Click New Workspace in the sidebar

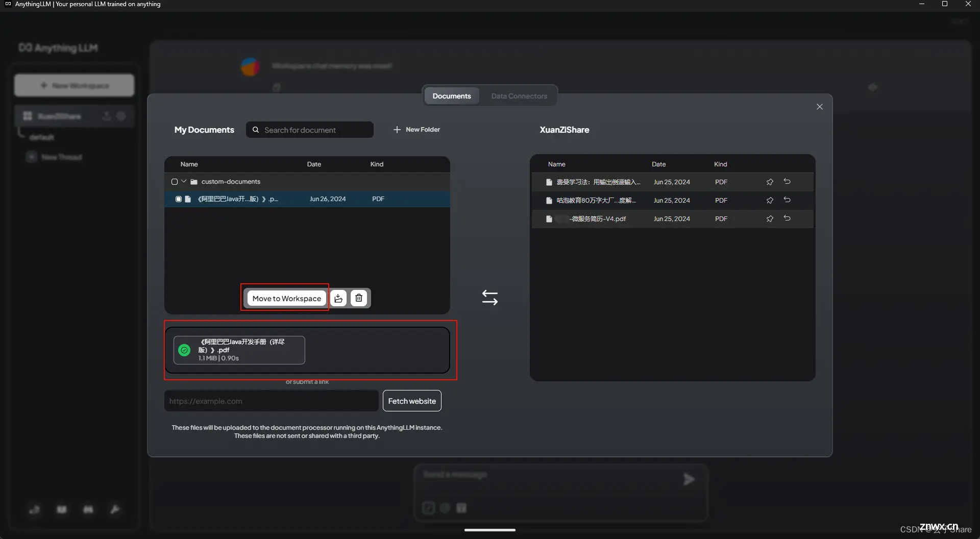[x=75, y=85]
